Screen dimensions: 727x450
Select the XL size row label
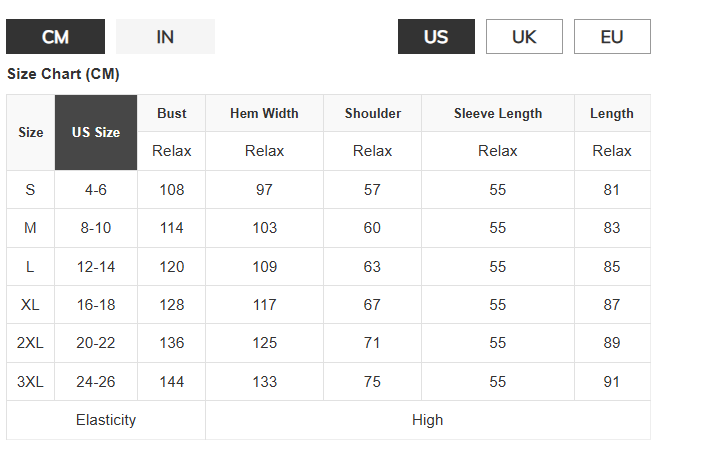point(31,305)
